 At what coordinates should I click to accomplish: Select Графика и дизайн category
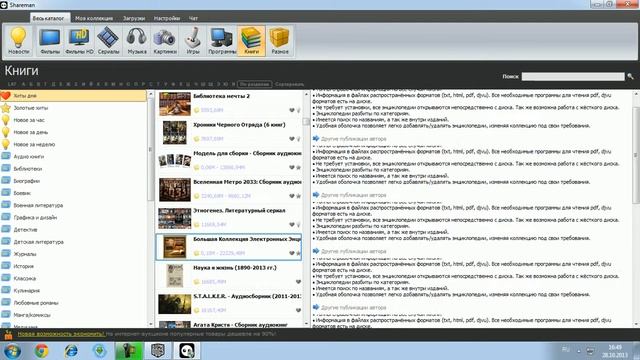pyautogui.click(x=35, y=218)
